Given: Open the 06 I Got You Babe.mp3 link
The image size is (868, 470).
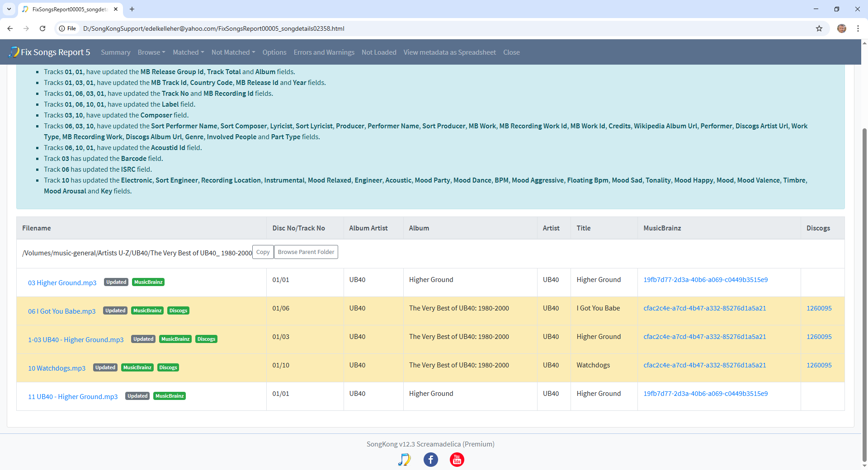Looking at the screenshot, I should pyautogui.click(x=62, y=311).
